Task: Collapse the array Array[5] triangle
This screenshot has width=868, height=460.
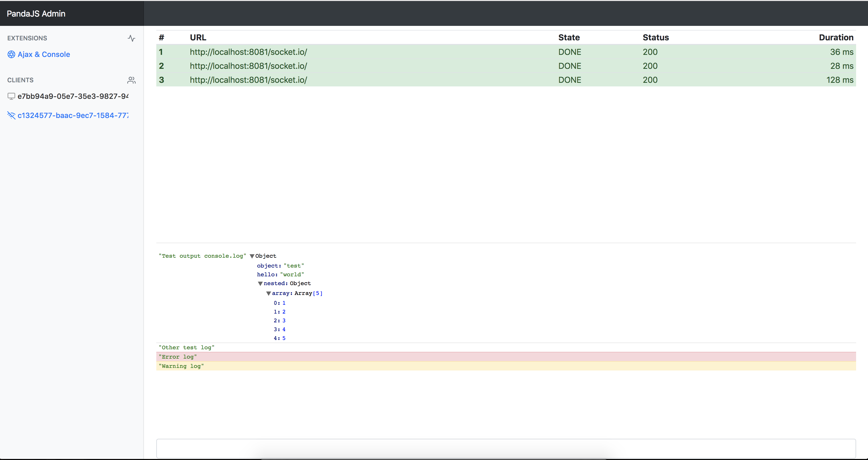Action: [x=269, y=293]
